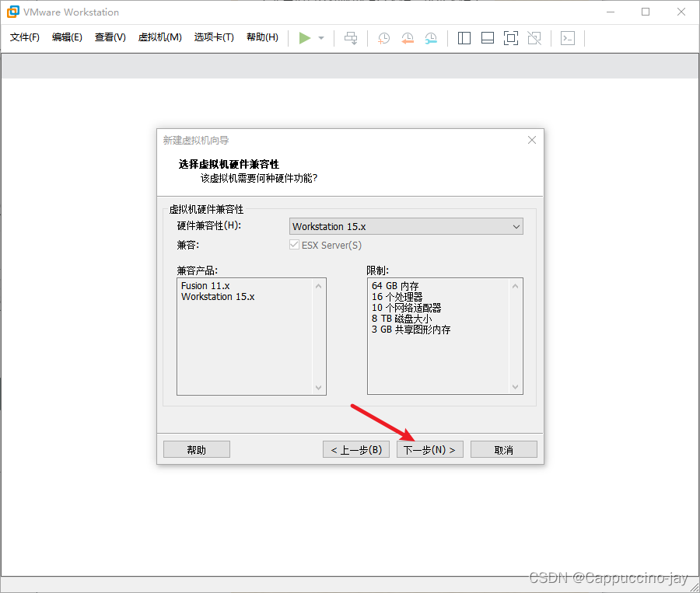Click the send Ctrl+Alt+Del toolbar icon
This screenshot has height=593, width=700.
[x=351, y=38]
